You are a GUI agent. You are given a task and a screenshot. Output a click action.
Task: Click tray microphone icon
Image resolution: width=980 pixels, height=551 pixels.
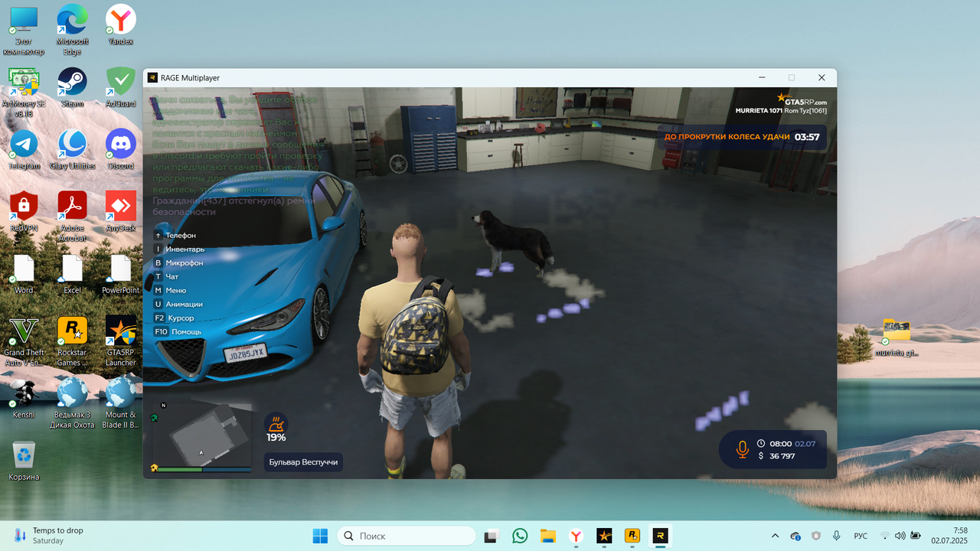click(x=837, y=536)
